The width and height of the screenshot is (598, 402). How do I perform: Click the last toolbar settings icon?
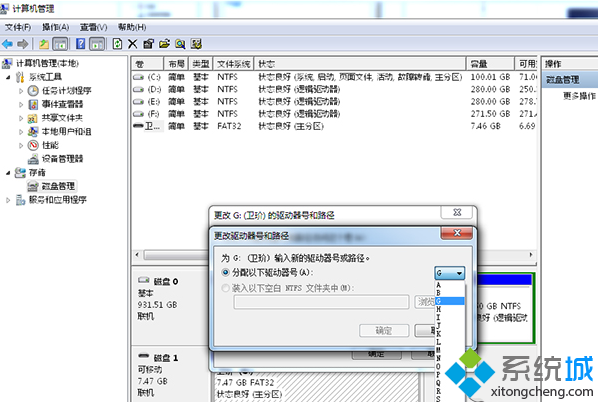coord(196,44)
